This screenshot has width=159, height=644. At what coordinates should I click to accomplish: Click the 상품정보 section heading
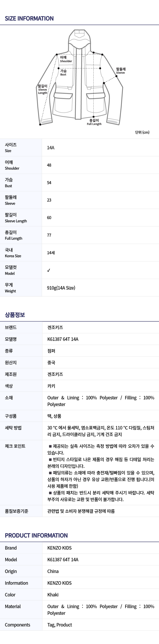15,315
